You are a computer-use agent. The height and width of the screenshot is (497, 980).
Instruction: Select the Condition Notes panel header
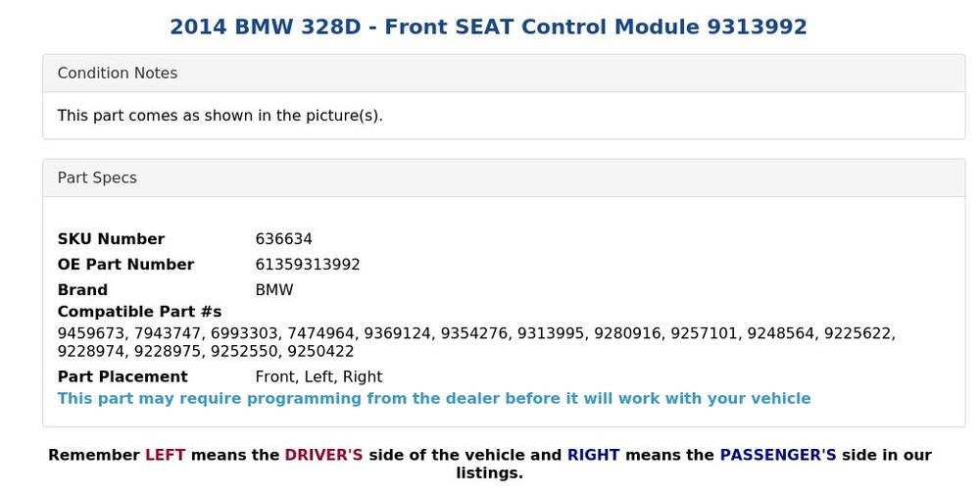118,74
